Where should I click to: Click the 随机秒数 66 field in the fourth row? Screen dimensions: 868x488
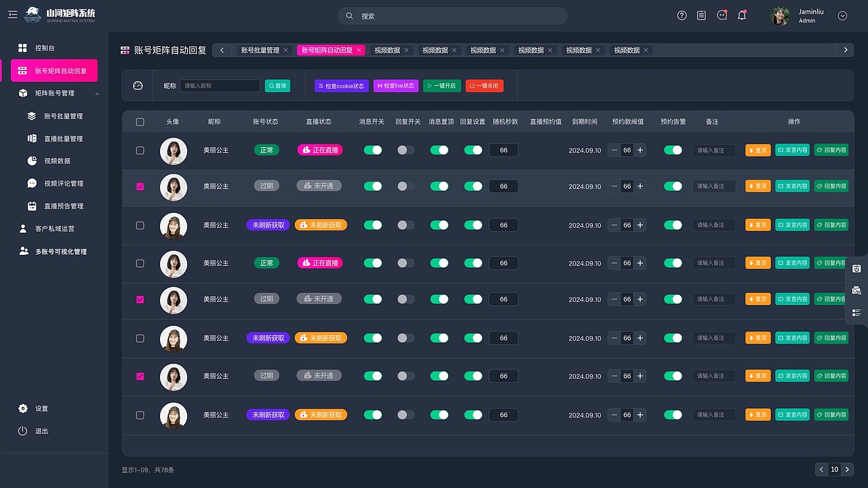pyautogui.click(x=503, y=263)
